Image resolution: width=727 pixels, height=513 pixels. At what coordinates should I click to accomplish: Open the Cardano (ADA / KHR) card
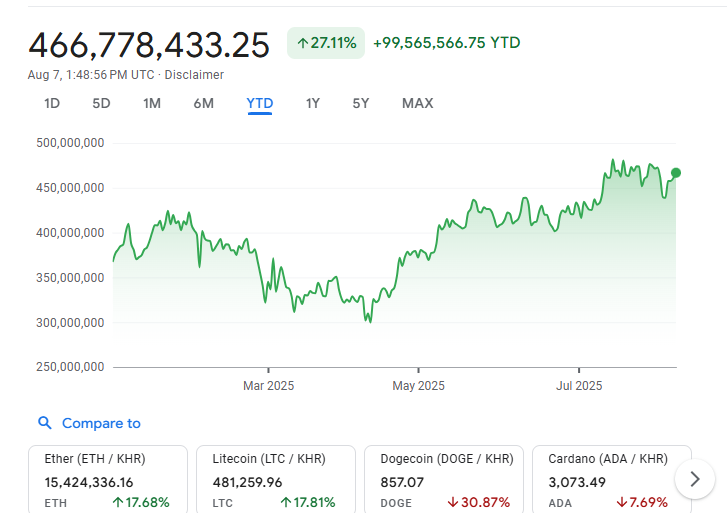pyautogui.click(x=612, y=480)
